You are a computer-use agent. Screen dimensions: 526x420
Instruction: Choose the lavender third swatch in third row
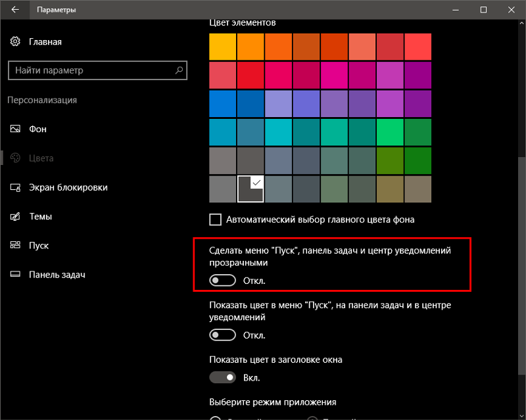278,104
